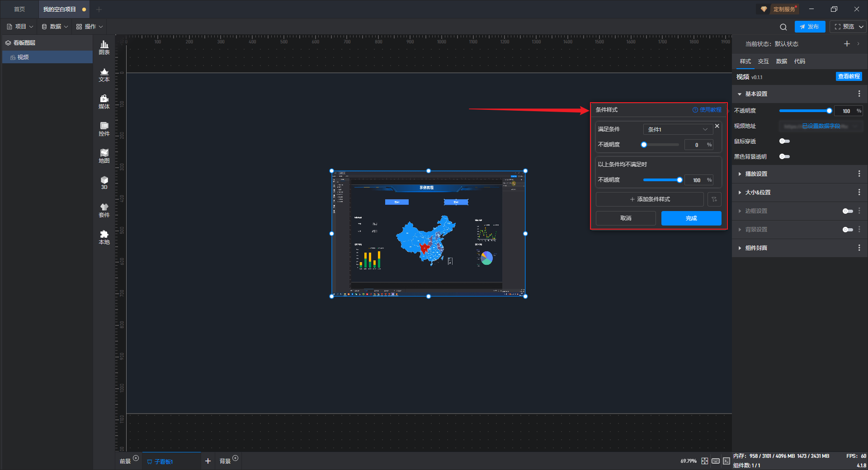
Task: Switch to the 交互 tab
Action: pos(763,61)
